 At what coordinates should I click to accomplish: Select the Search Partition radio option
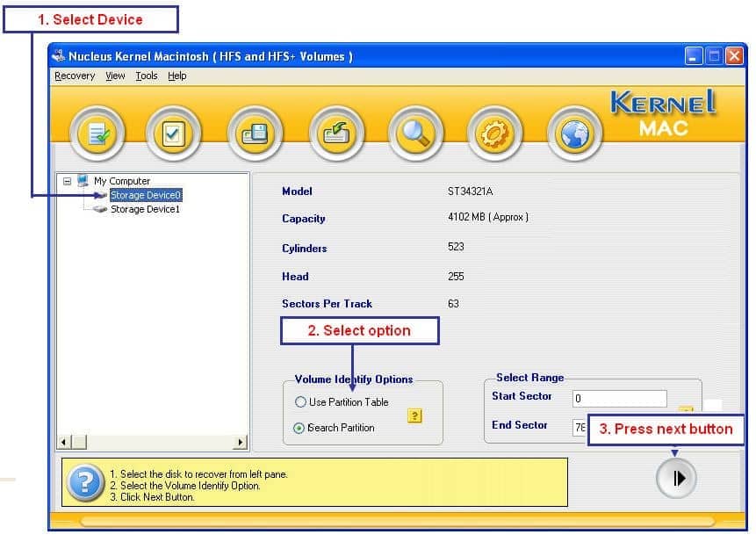[299, 428]
